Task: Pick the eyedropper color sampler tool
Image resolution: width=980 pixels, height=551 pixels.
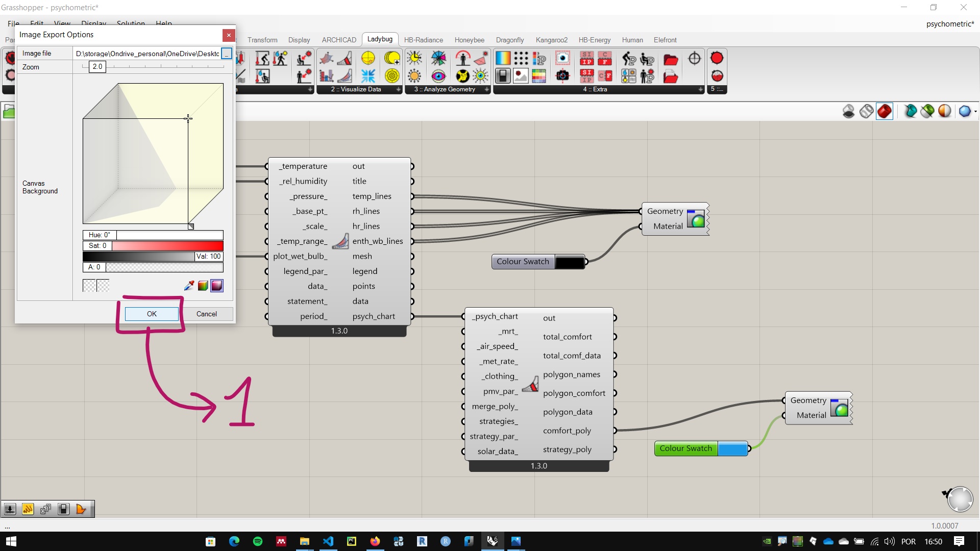Action: 189,286
